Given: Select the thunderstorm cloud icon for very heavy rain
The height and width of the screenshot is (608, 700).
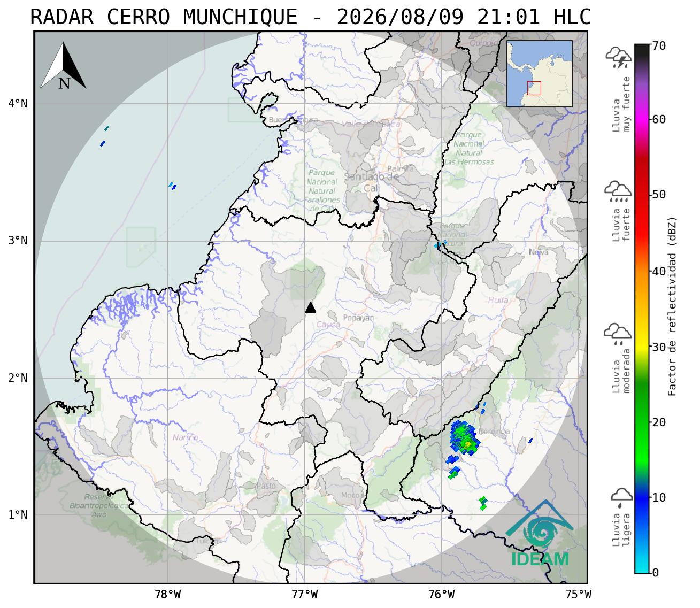Looking at the screenshot, I should coord(619,58).
